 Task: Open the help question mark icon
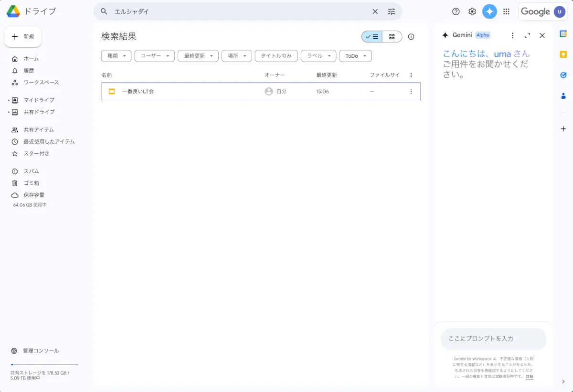[456, 11]
